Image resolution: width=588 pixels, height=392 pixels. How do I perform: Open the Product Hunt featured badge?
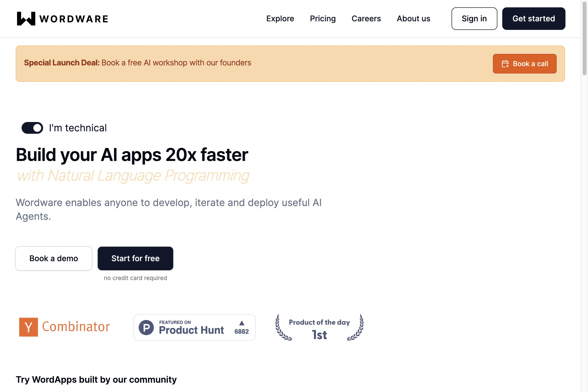[x=195, y=327]
